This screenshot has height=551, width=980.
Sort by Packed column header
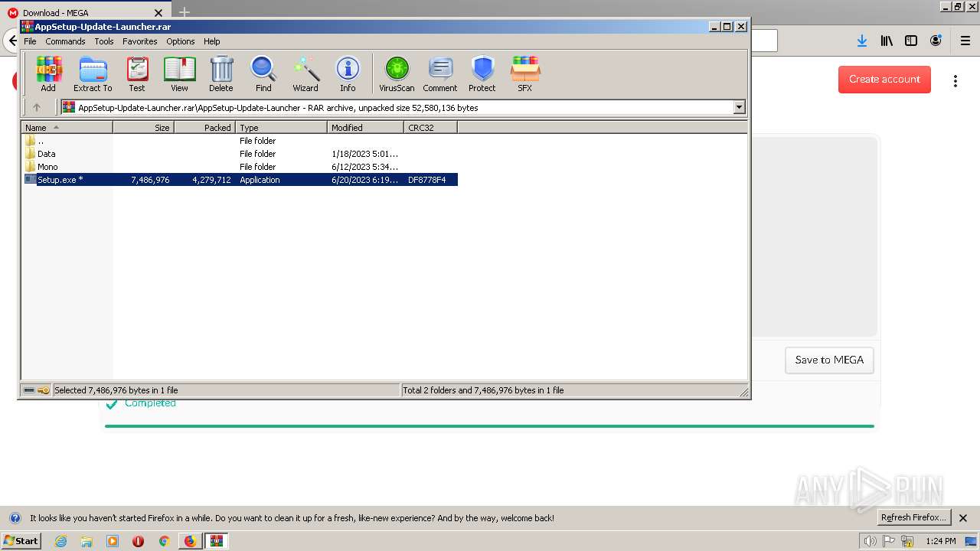click(205, 128)
